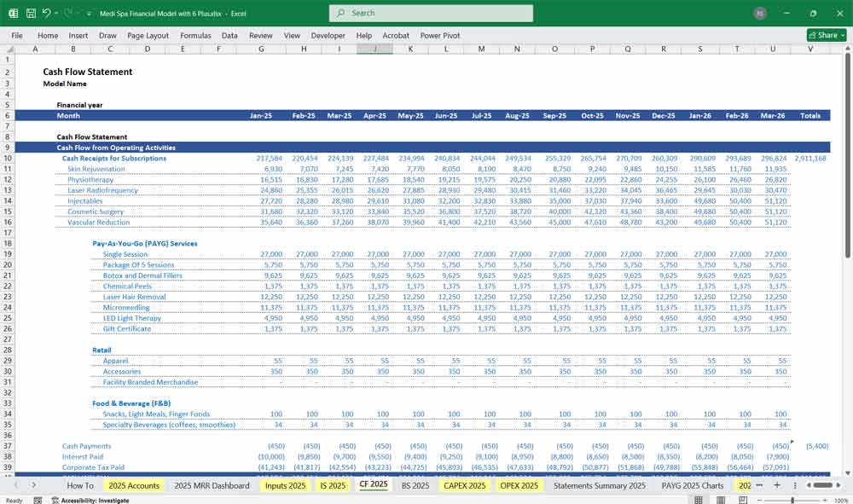Screen dimensions: 853x504
Task: Click the user account avatar
Action: 760,14
